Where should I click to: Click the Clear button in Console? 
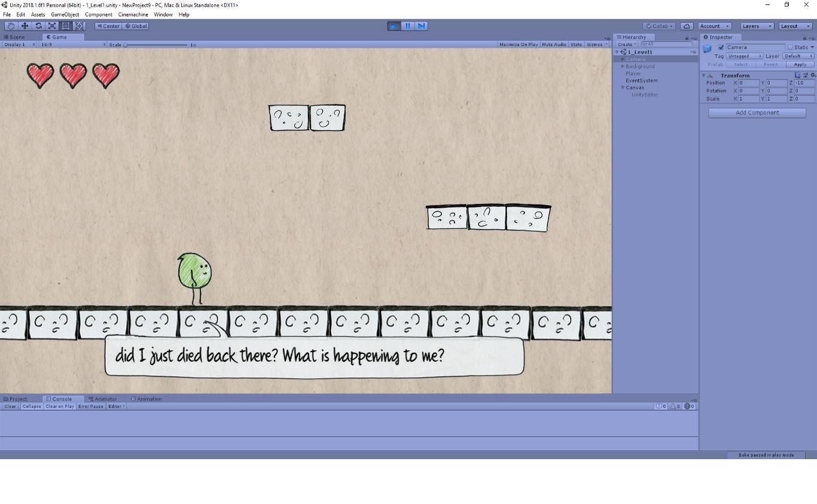coord(10,406)
